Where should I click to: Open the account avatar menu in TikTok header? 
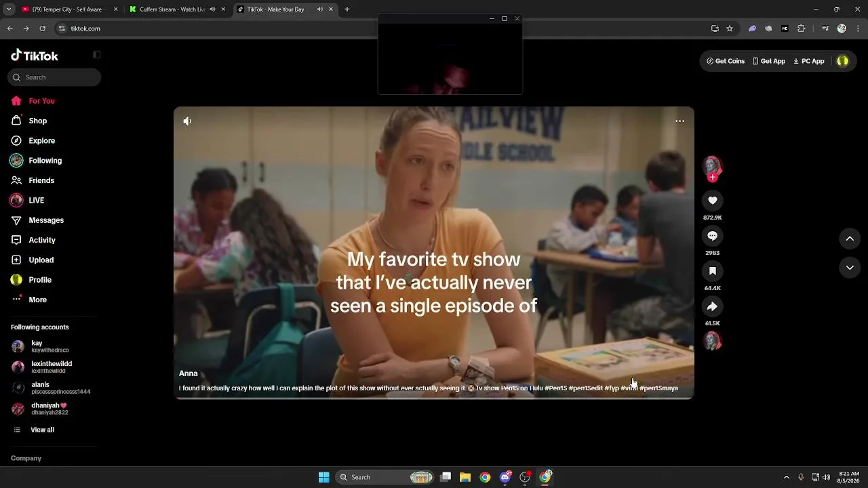(x=842, y=61)
